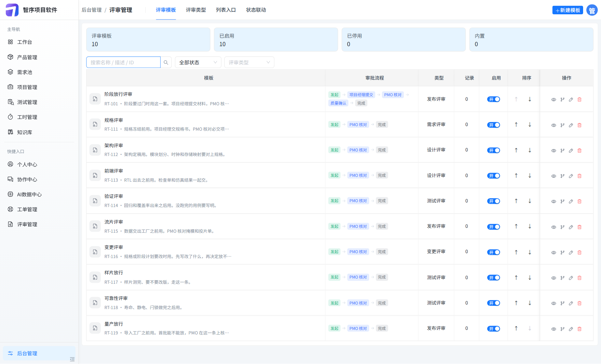This screenshot has height=364, width=601.
Task: Toggle the enable switch for 规格评审
Action: coord(493,125)
